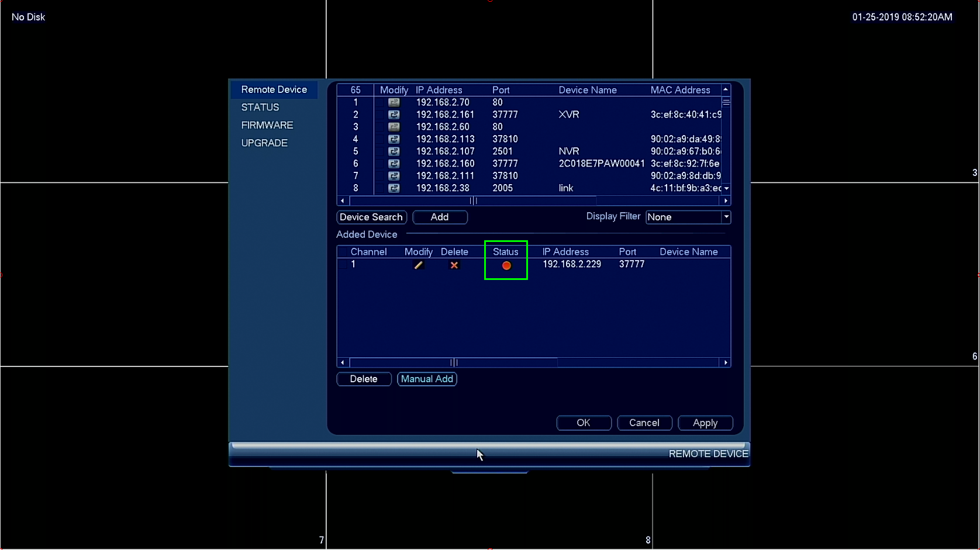Screen dimensions: 980x550
Task: Expand Display Filter using its arrow
Action: 726,217
